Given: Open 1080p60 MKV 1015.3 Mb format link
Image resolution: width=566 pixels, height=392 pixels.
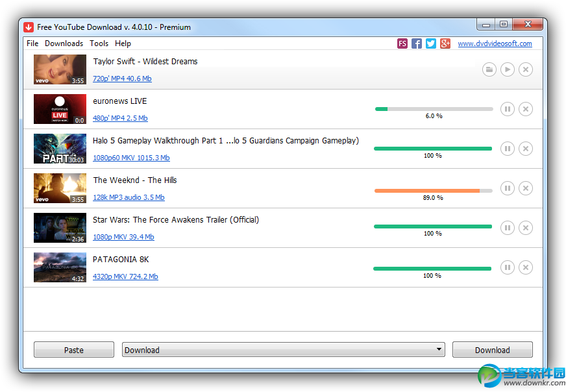Looking at the screenshot, I should coord(131,158).
